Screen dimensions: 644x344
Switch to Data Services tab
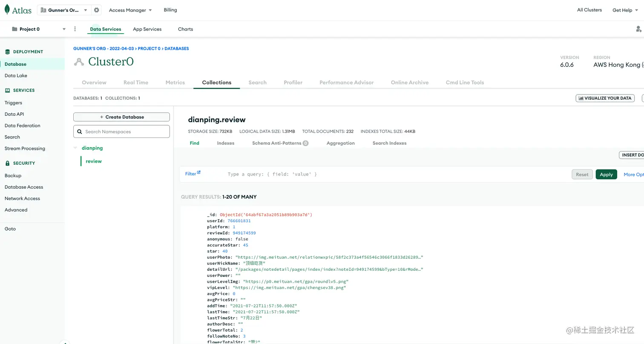click(x=106, y=29)
